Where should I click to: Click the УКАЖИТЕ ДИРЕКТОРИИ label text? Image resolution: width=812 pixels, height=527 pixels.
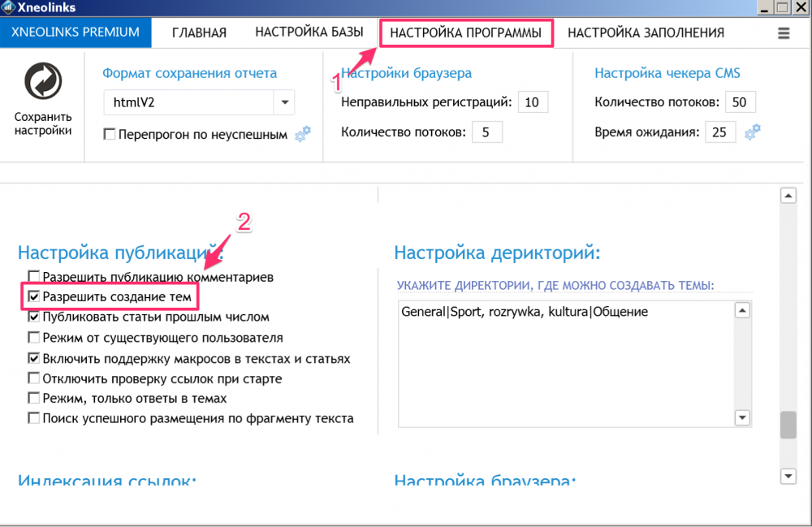pos(555,285)
